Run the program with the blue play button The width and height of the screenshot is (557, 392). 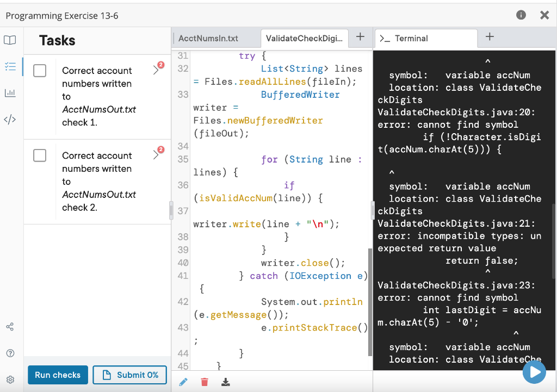(x=534, y=372)
